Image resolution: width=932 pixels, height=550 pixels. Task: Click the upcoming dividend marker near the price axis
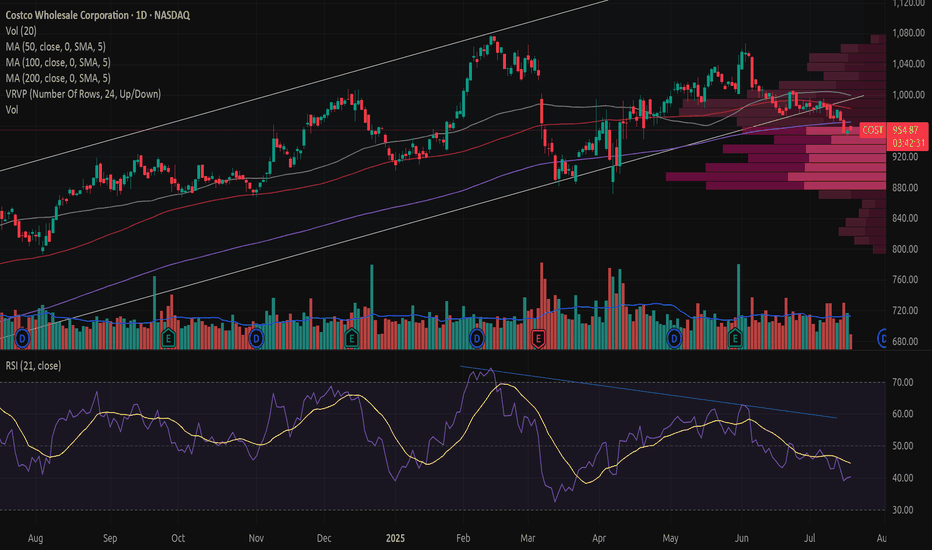click(884, 339)
